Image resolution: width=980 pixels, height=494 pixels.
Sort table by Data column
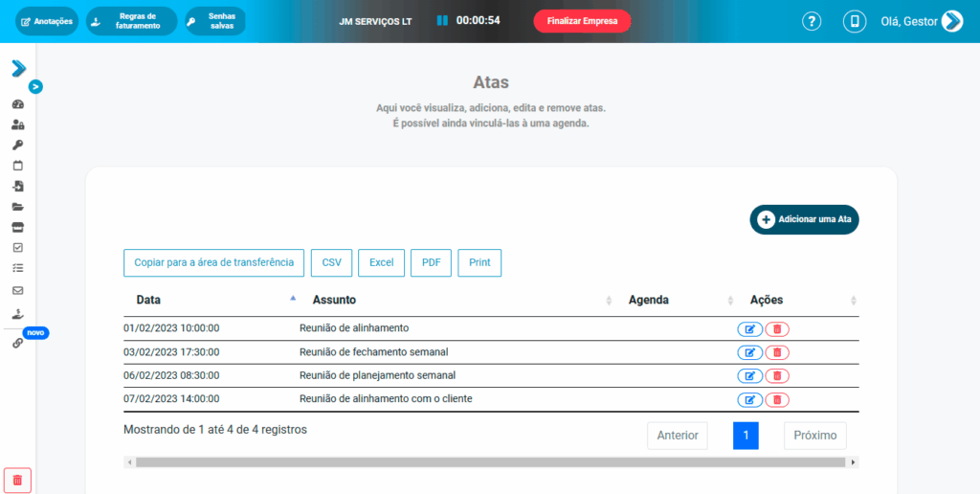[212, 301]
